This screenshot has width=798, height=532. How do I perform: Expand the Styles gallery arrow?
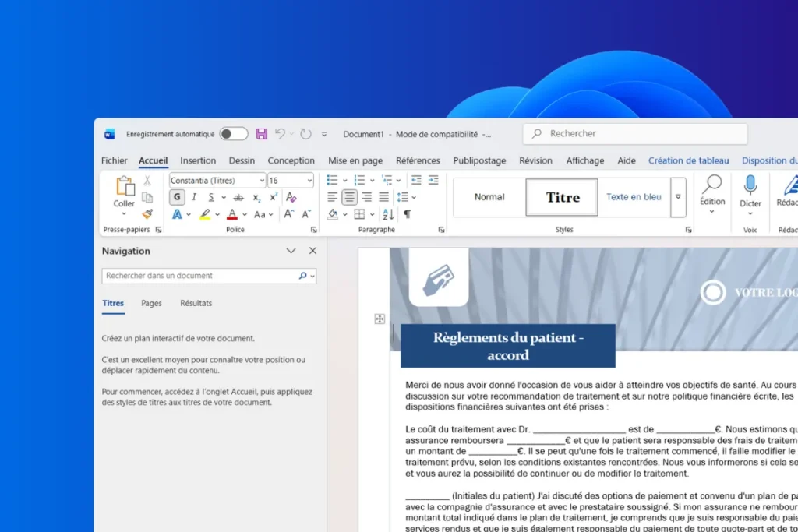coord(677,197)
